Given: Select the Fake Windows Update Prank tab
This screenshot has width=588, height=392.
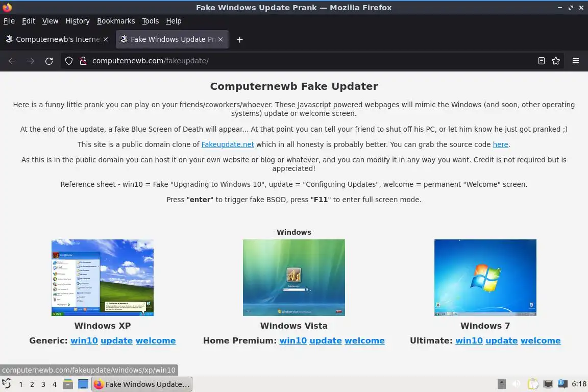Looking at the screenshot, I should 172,39.
